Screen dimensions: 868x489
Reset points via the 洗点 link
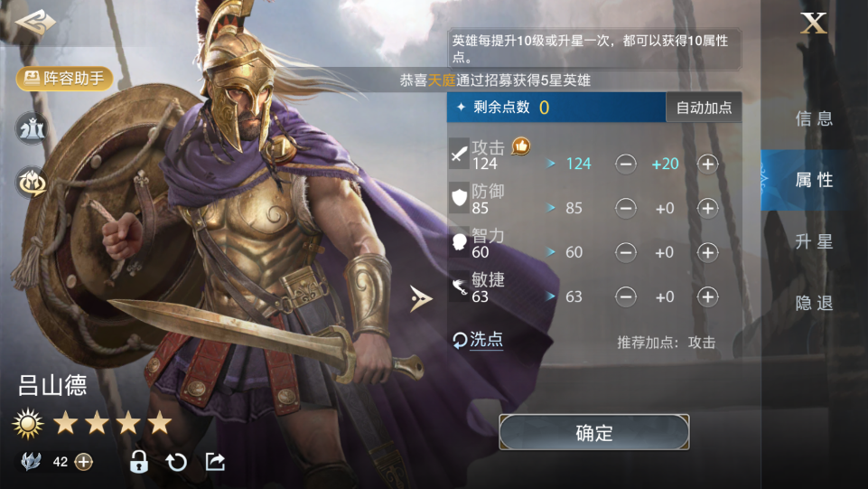pos(479,340)
